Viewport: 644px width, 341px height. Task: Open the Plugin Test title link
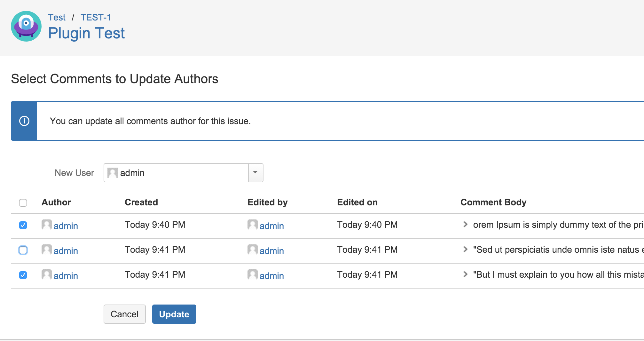pos(86,33)
